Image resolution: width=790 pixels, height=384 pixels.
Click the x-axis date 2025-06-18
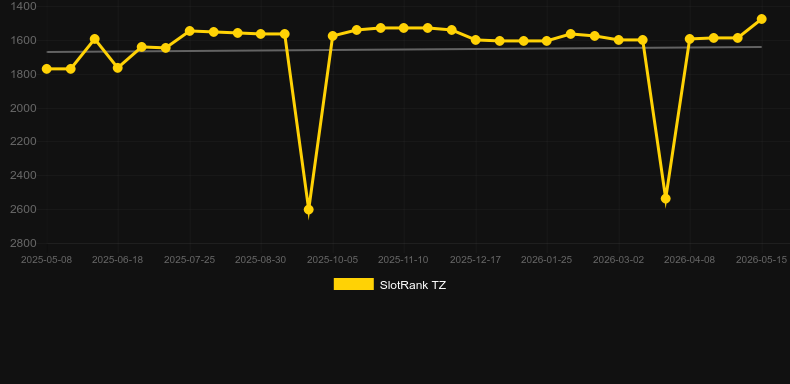point(118,260)
